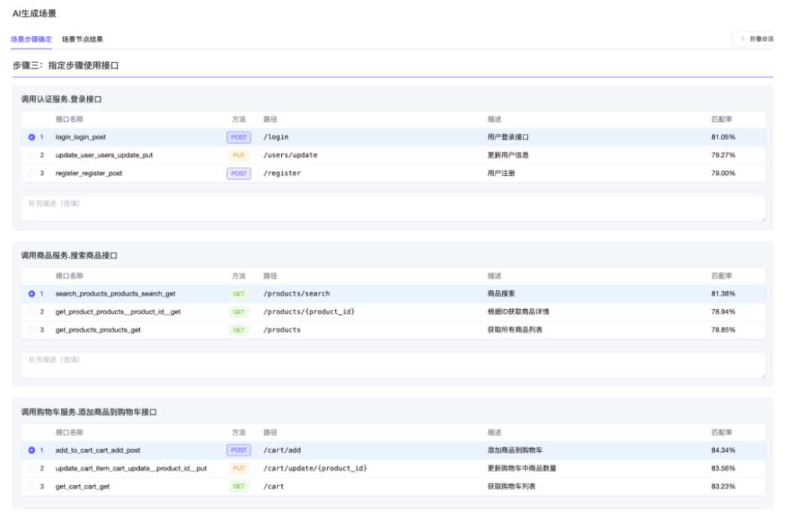The image size is (812, 521).
Task: Click the section title 调用认证服务.登录接口
Action: tap(61, 99)
